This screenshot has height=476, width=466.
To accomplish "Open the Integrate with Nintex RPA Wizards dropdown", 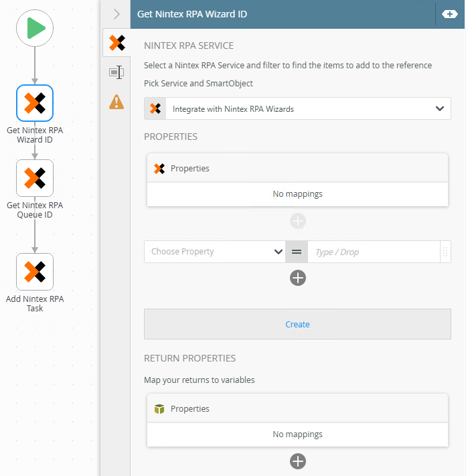I will click(297, 108).
